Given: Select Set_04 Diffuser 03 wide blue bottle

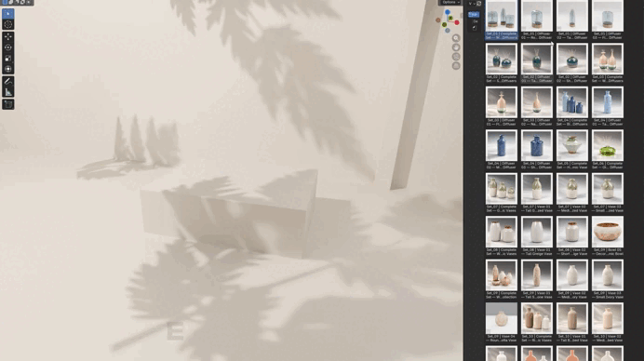Looking at the screenshot, I should (x=536, y=149).
